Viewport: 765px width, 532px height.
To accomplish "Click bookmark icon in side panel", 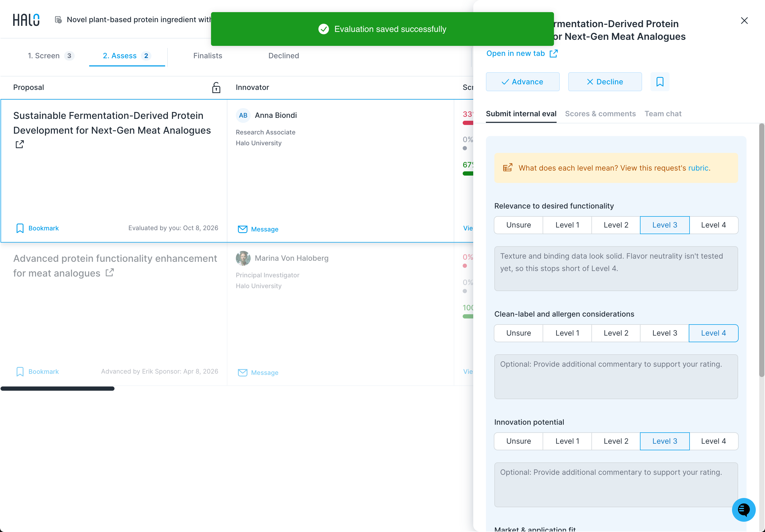I will [x=660, y=81].
